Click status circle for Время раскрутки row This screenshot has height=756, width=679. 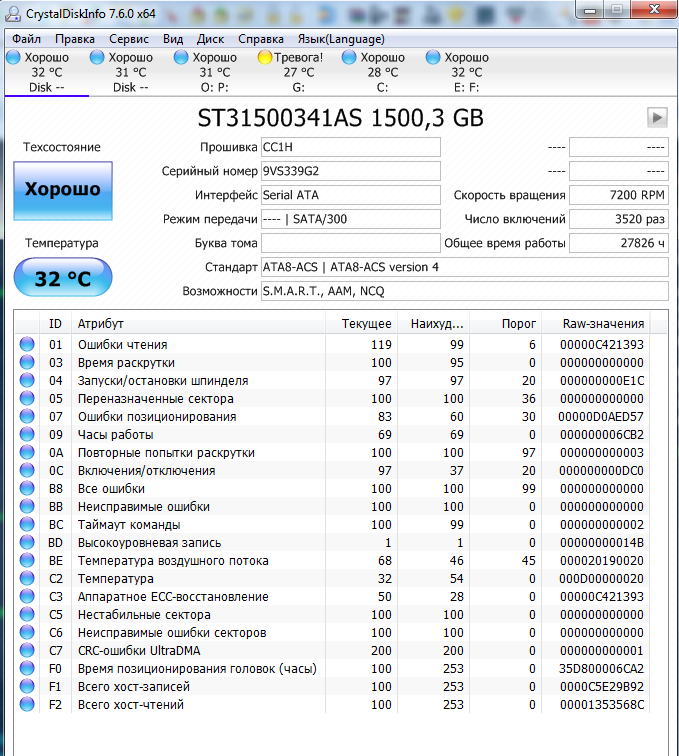click(27, 362)
